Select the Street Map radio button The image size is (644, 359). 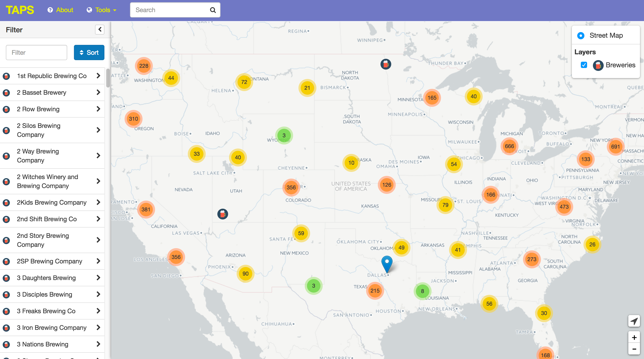[x=581, y=35]
